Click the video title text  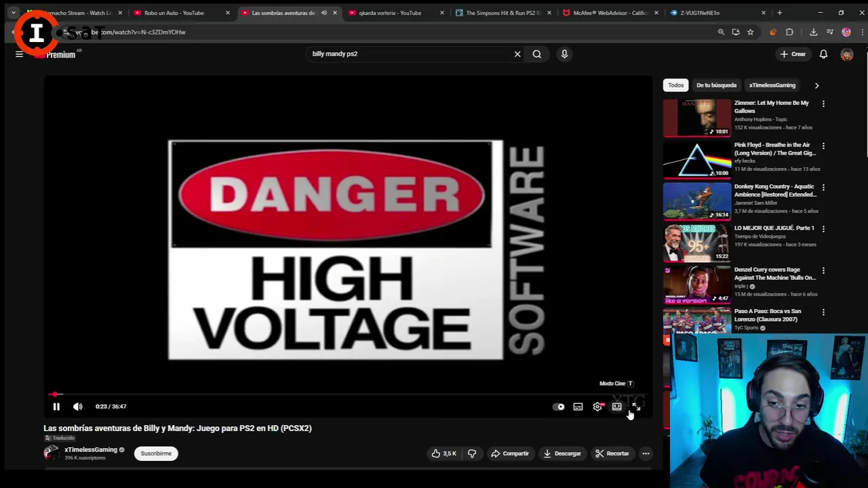pyautogui.click(x=178, y=428)
